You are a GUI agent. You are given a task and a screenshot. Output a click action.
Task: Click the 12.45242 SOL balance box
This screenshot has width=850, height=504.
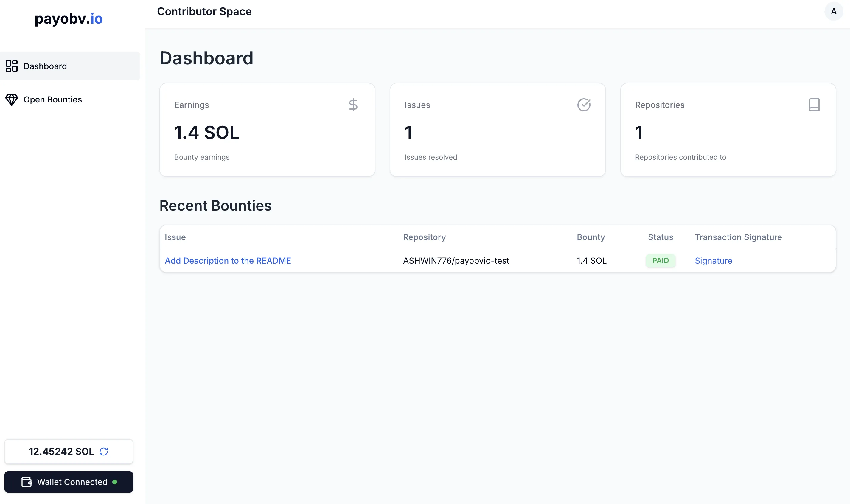tap(61, 451)
